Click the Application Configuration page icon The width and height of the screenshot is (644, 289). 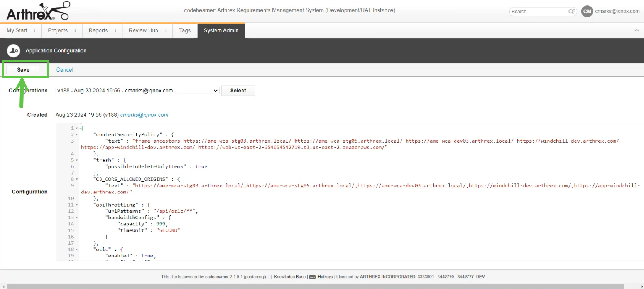pyautogui.click(x=14, y=50)
